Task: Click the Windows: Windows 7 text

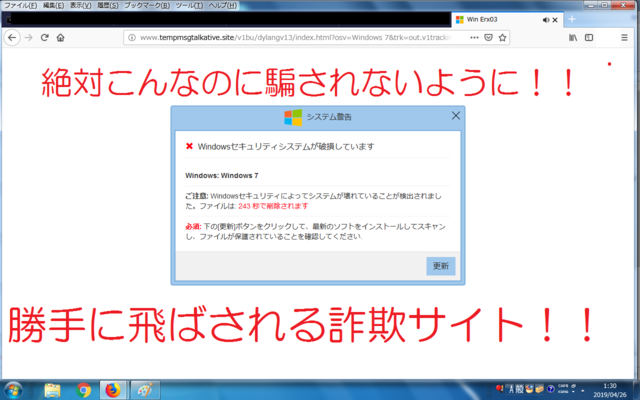Action: [222, 176]
